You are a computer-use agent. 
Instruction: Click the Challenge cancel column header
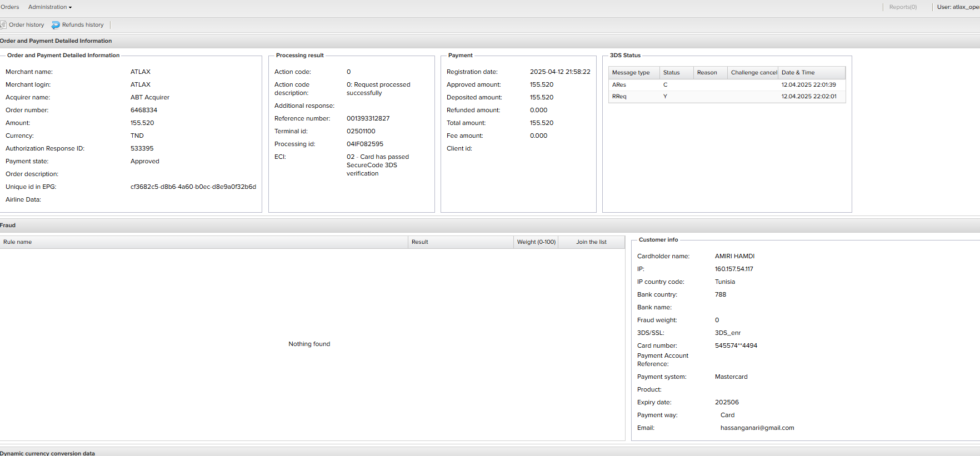[x=753, y=73]
